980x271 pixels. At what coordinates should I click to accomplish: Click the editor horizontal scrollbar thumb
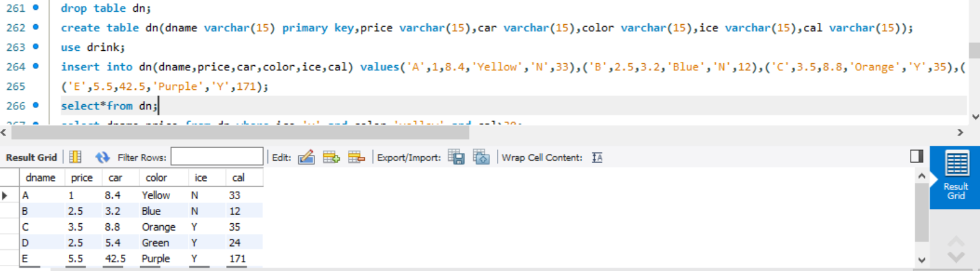tap(241, 132)
